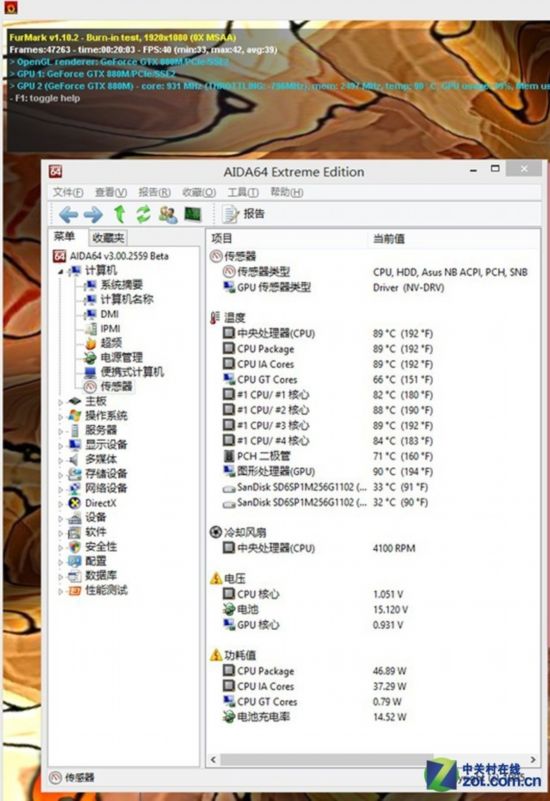Click the 网络设备 network icon

tap(75, 488)
